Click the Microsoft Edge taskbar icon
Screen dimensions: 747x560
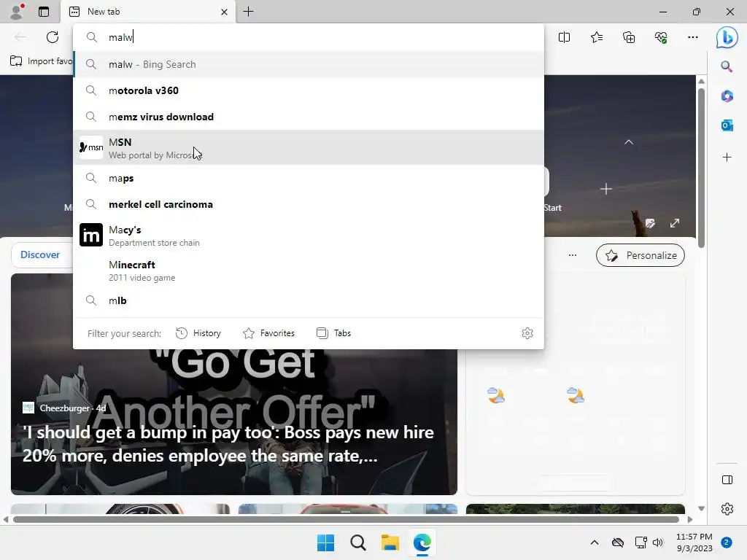click(422, 542)
